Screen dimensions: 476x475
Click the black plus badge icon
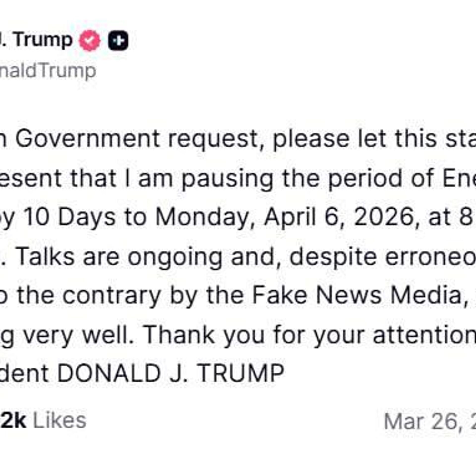tap(118, 40)
